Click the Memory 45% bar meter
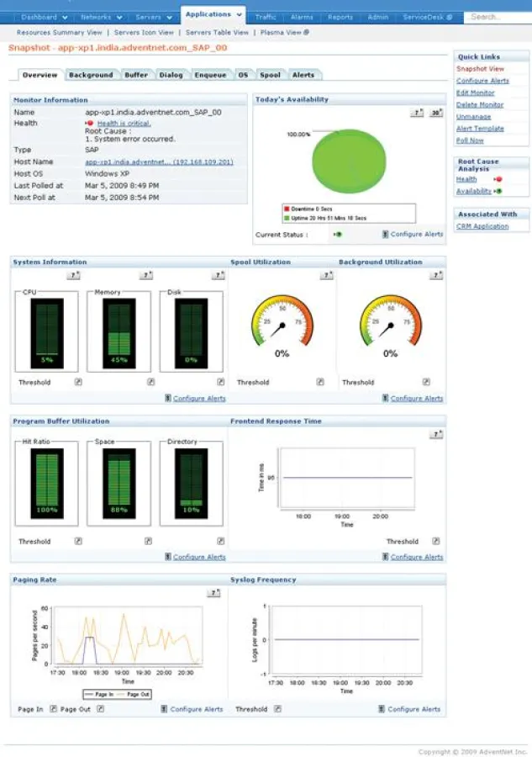This screenshot has width=532, height=757. (119, 333)
